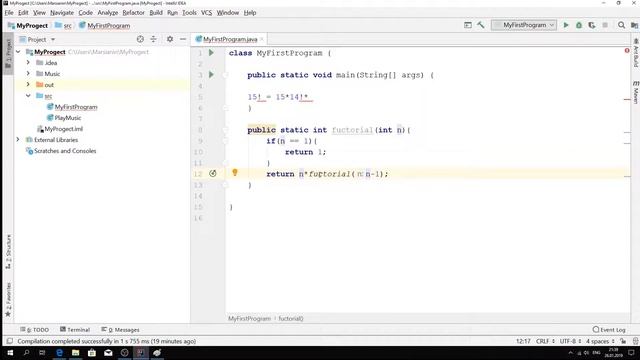Expand the .idea folder

[28, 62]
